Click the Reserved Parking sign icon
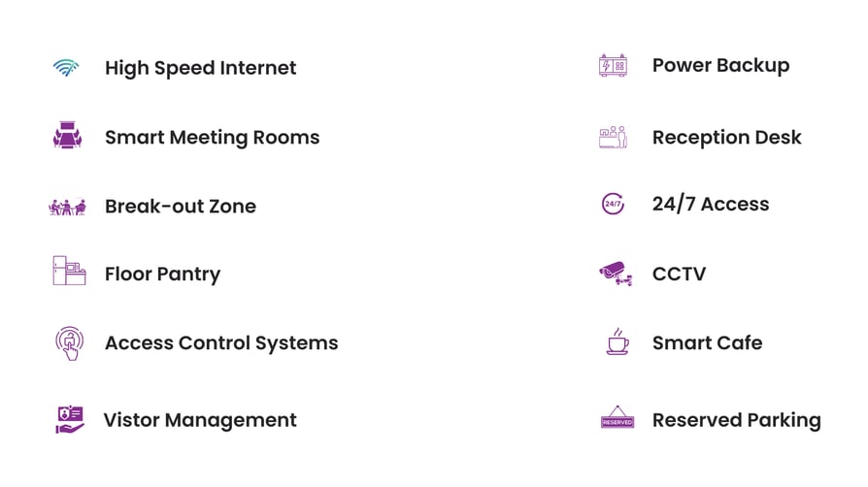 pyautogui.click(x=618, y=419)
